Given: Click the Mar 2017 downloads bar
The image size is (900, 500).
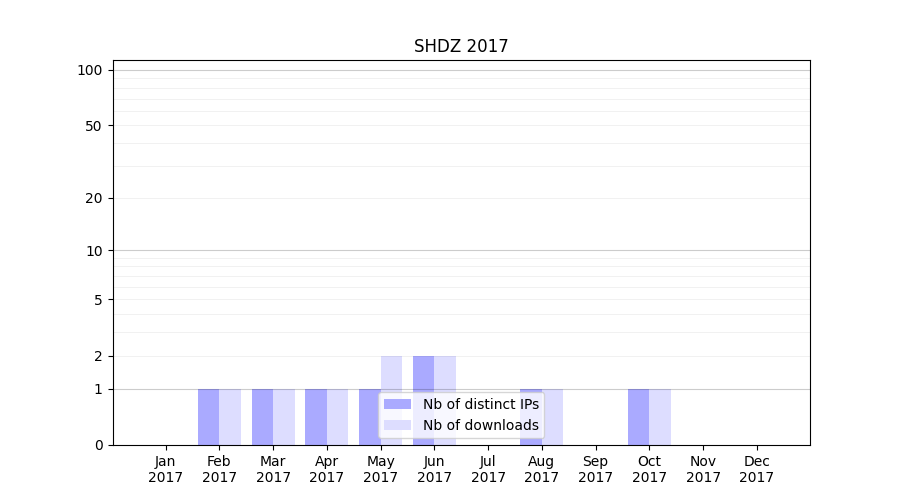Looking at the screenshot, I should tap(284, 417).
